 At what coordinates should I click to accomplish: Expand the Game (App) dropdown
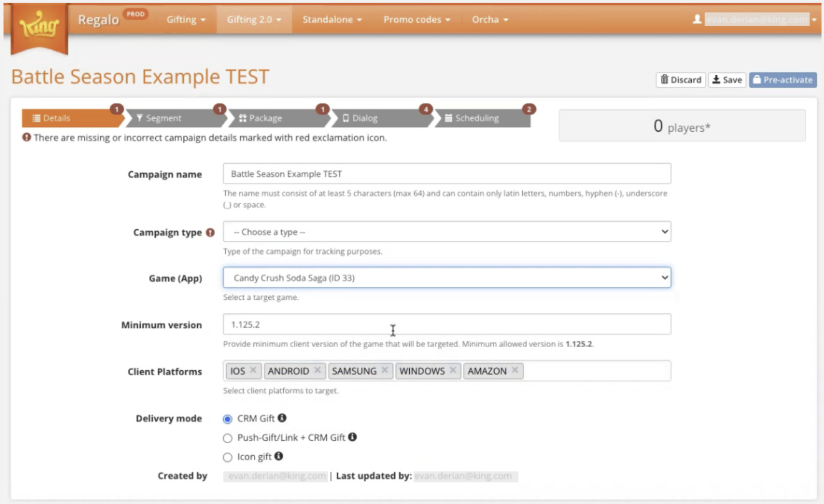coord(447,278)
